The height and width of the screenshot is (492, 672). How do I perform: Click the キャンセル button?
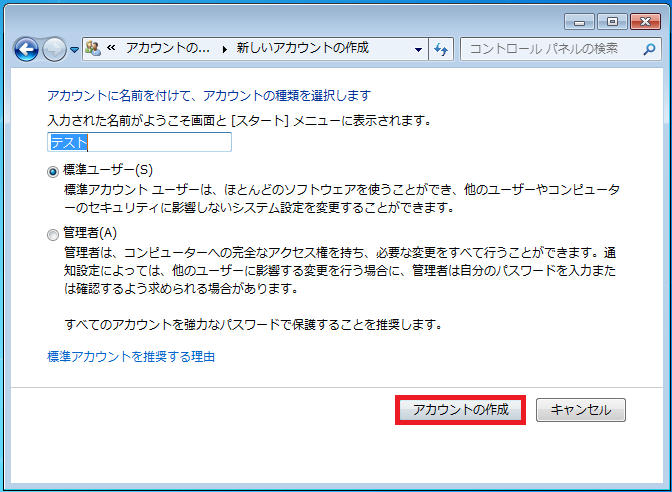tap(581, 410)
